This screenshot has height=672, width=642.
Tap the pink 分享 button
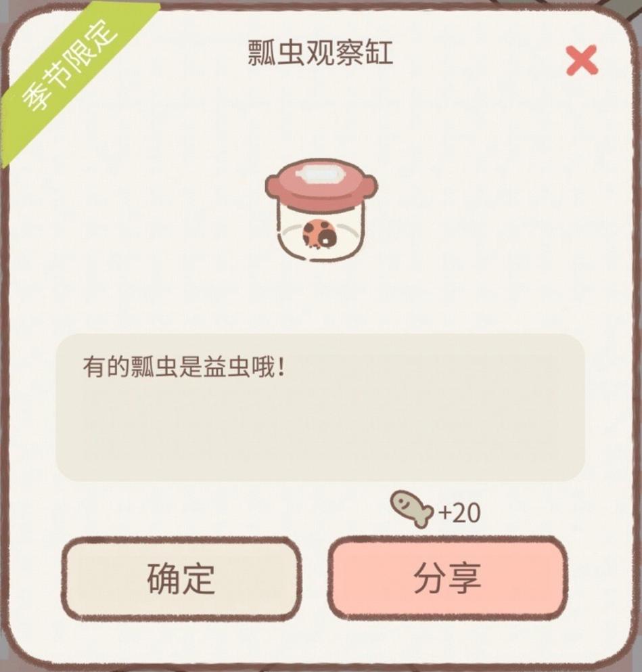coord(448,578)
